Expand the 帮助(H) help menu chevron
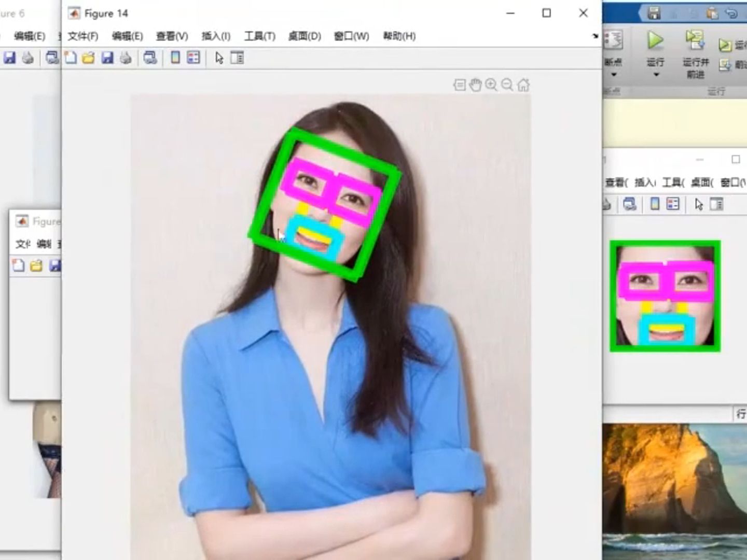Image resolution: width=747 pixels, height=560 pixels. (596, 36)
